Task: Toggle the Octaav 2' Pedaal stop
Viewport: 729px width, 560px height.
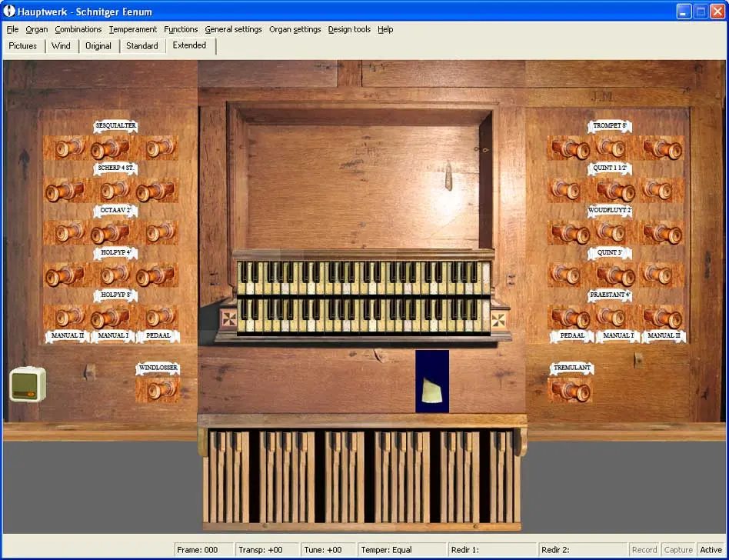Action: (x=158, y=232)
